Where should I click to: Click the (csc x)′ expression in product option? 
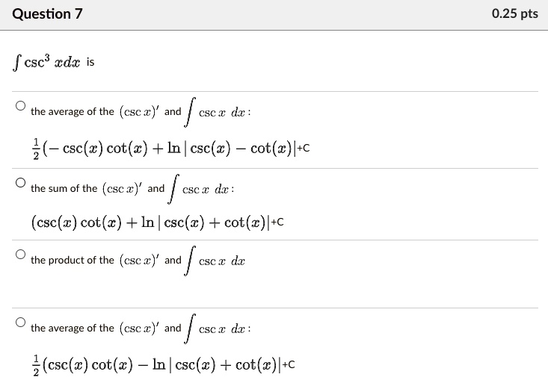click(139, 261)
